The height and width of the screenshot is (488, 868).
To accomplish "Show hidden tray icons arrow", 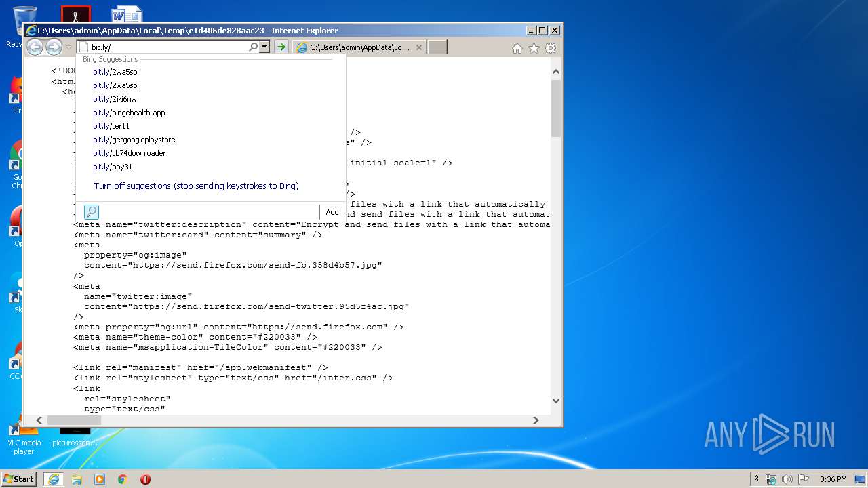I will 756,479.
